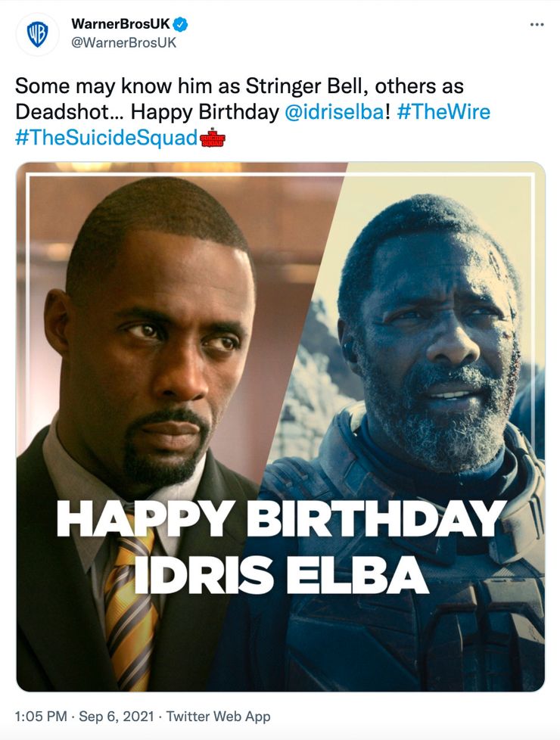Image resolution: width=560 pixels, height=740 pixels.
Task: Click the IDRIS ELBA caption on image
Action: 282,575
